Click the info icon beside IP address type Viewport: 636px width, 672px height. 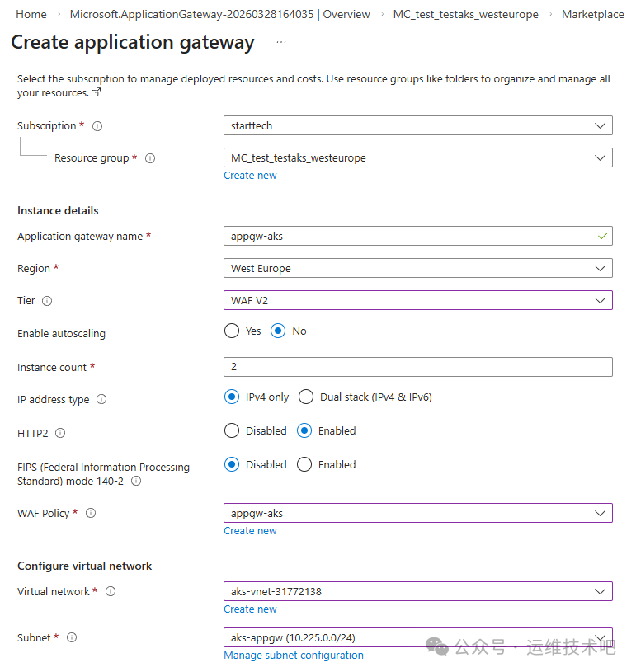101,400
